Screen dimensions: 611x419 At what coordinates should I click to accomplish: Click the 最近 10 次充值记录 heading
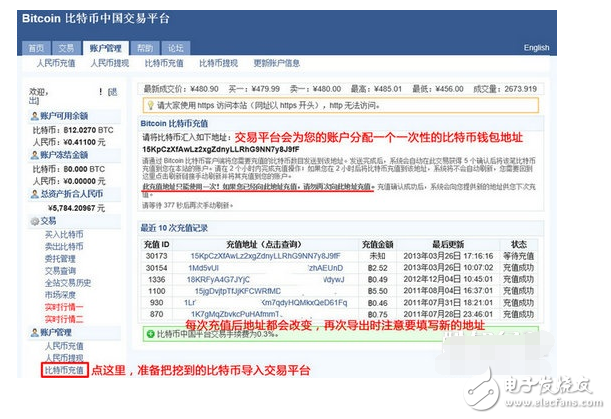point(174,228)
